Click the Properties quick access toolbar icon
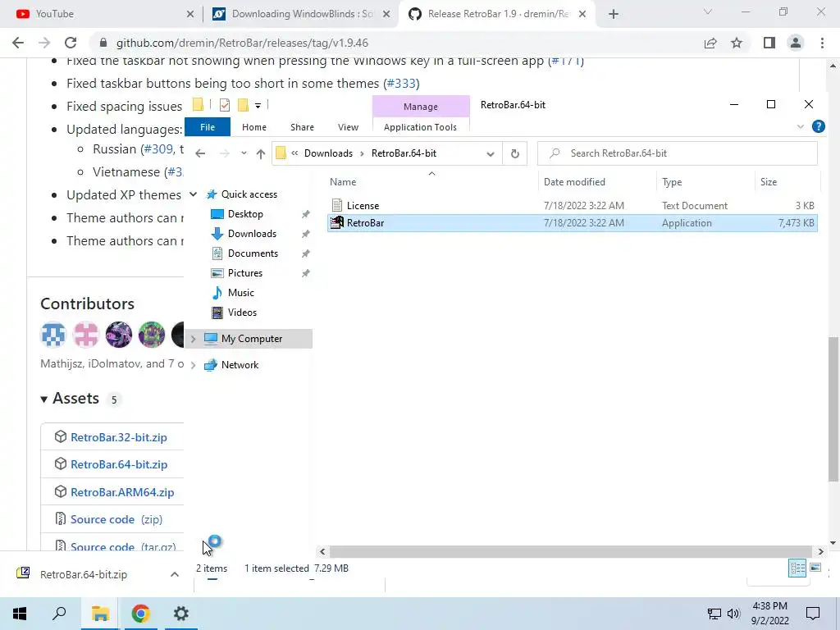Screen dimensions: 840x630 coord(225,105)
